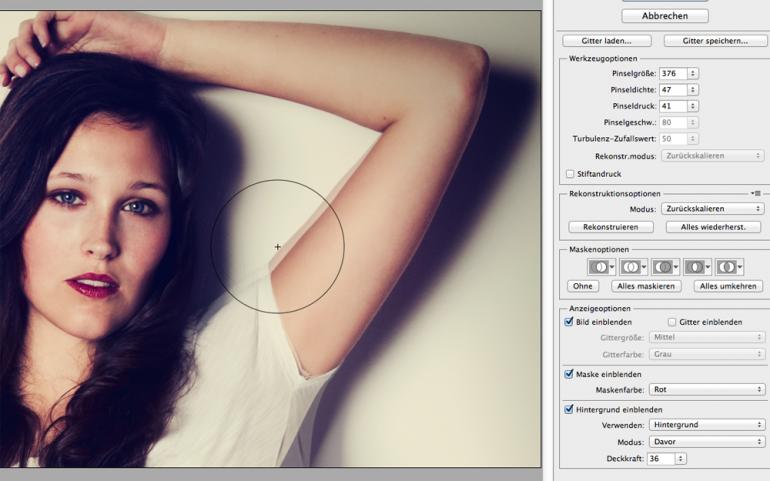Click the Rekonstruktionsoptionen section heading
Screen dimensions: 770x481
pyautogui.click(x=615, y=194)
